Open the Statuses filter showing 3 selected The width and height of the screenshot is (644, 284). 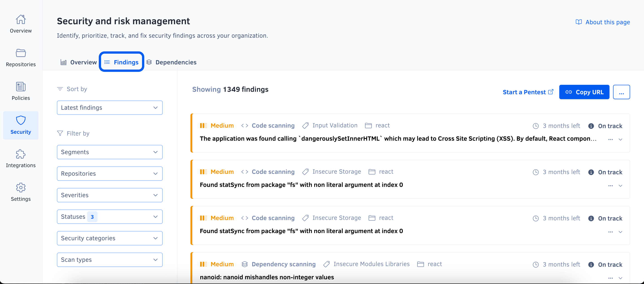click(110, 217)
